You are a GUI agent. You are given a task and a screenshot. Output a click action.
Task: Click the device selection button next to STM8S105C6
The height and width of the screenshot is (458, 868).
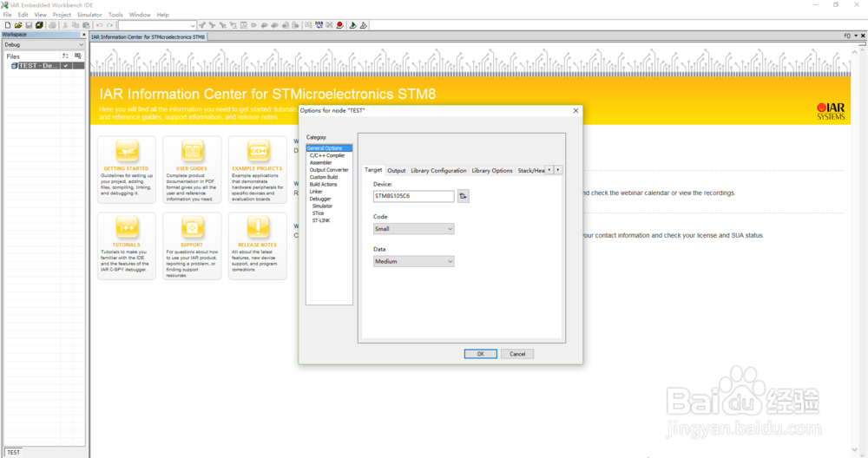click(464, 196)
